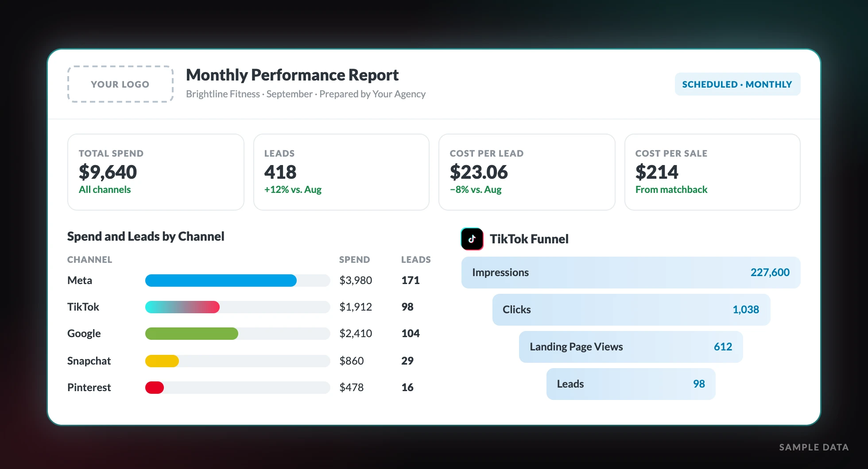Click the Scheduled Monthly badge
Viewport: 868px width, 469px height.
737,84
